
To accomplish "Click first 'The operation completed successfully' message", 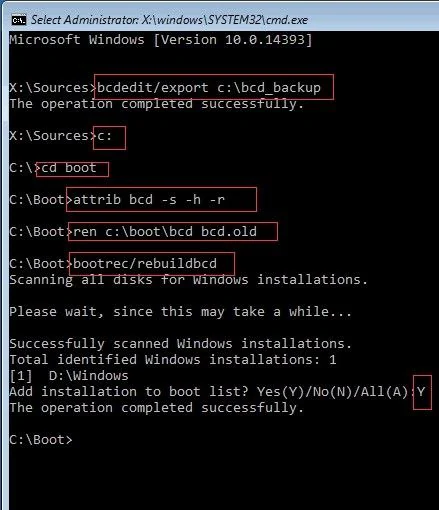I will (156, 104).
